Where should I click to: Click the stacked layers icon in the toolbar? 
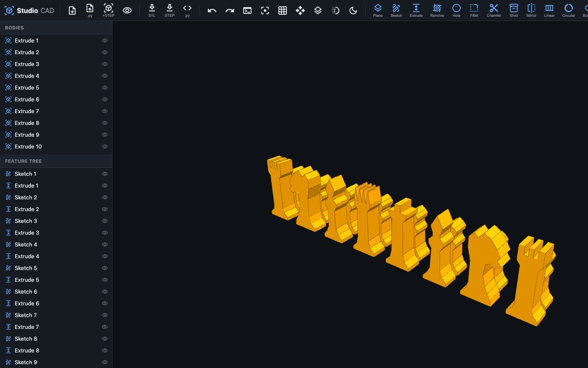[x=318, y=11]
